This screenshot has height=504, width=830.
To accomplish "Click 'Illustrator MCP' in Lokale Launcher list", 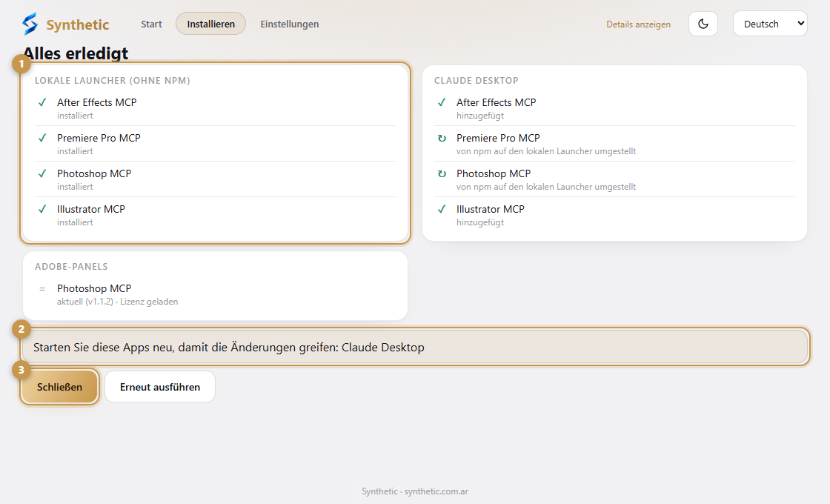I will 91,208.
